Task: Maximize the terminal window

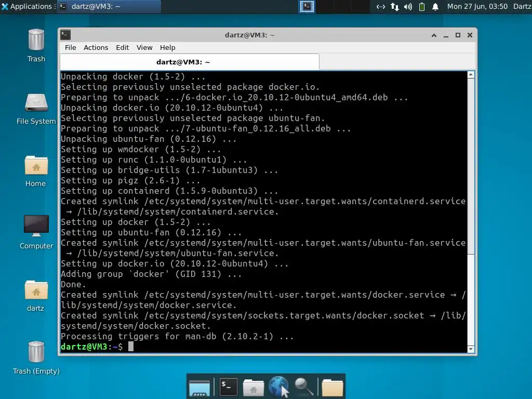Action: click(458, 35)
